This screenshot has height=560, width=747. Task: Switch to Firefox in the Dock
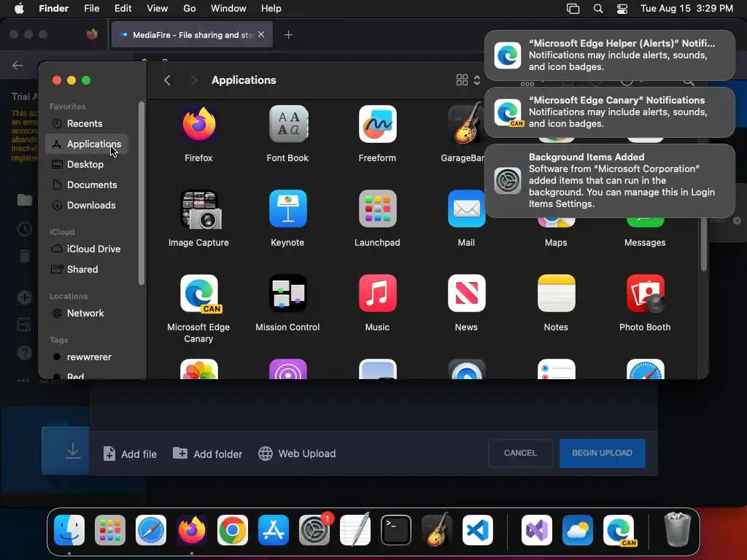pyautogui.click(x=192, y=530)
